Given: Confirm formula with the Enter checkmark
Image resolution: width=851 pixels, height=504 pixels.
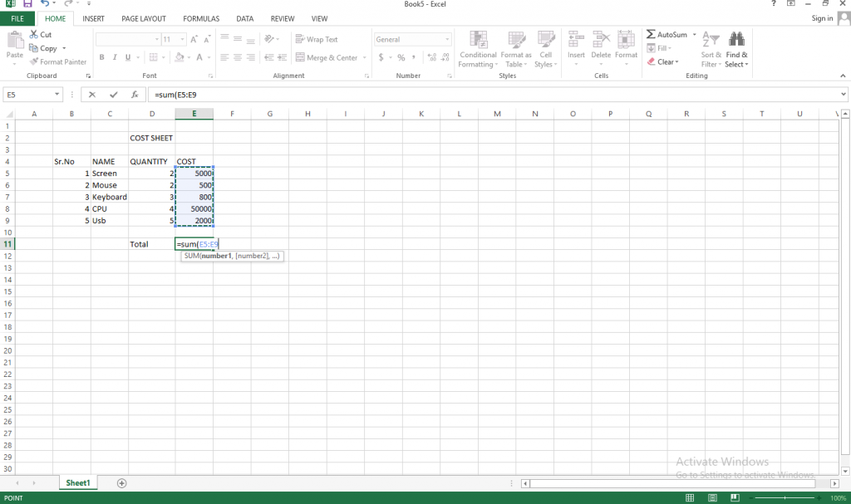Looking at the screenshot, I should coord(113,95).
